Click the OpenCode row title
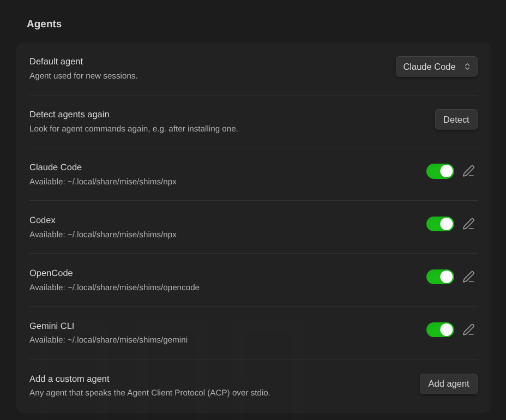The height and width of the screenshot is (420, 506). pyautogui.click(x=51, y=273)
